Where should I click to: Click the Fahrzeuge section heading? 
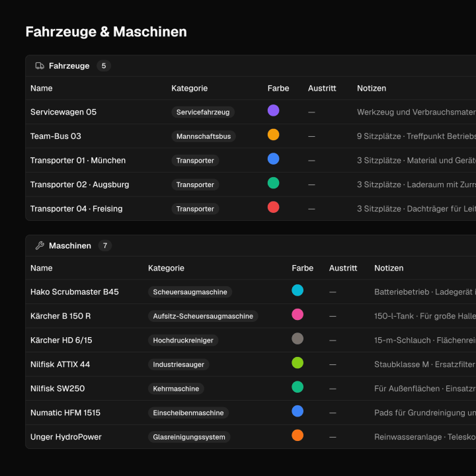(69, 66)
